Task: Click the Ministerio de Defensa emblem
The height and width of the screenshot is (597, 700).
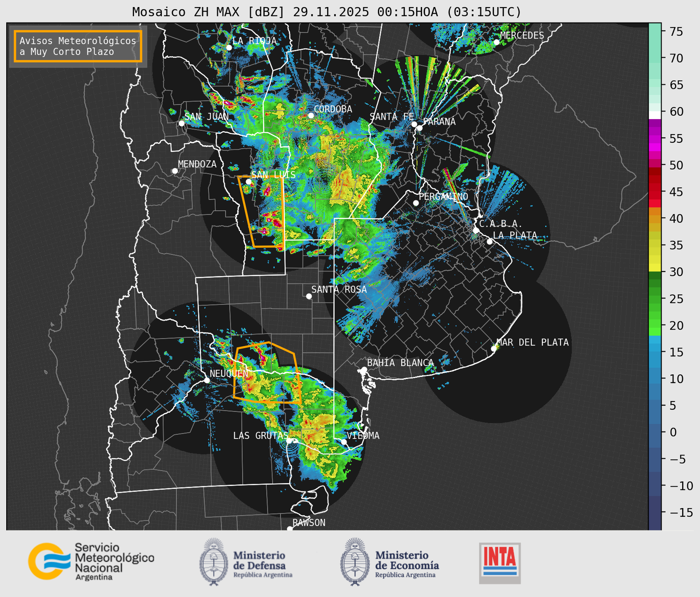Action: [214, 562]
